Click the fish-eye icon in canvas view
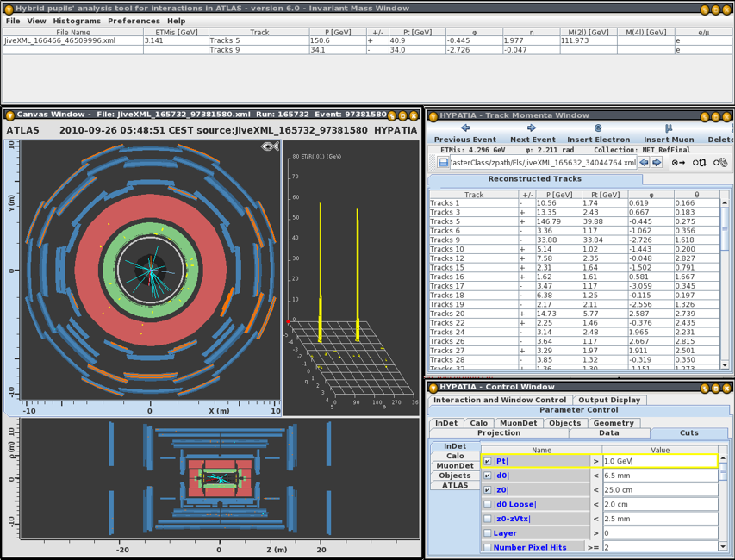 271,147
